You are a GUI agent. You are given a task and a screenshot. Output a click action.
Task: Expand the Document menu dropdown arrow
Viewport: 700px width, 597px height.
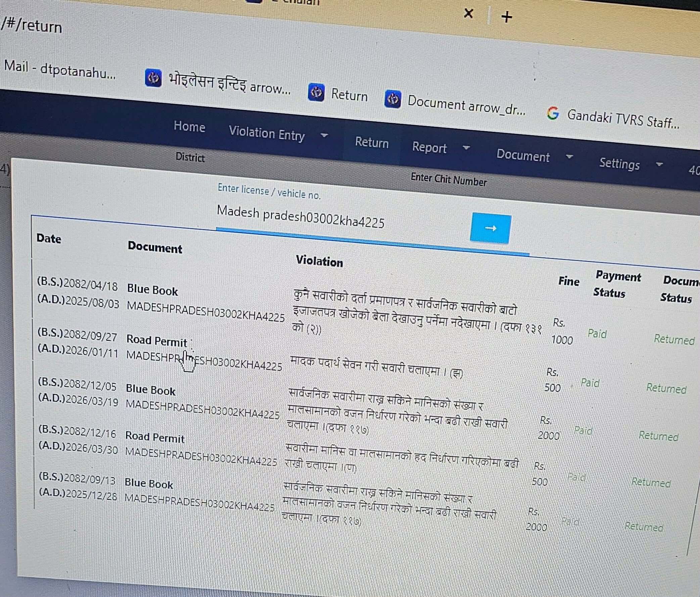point(569,157)
